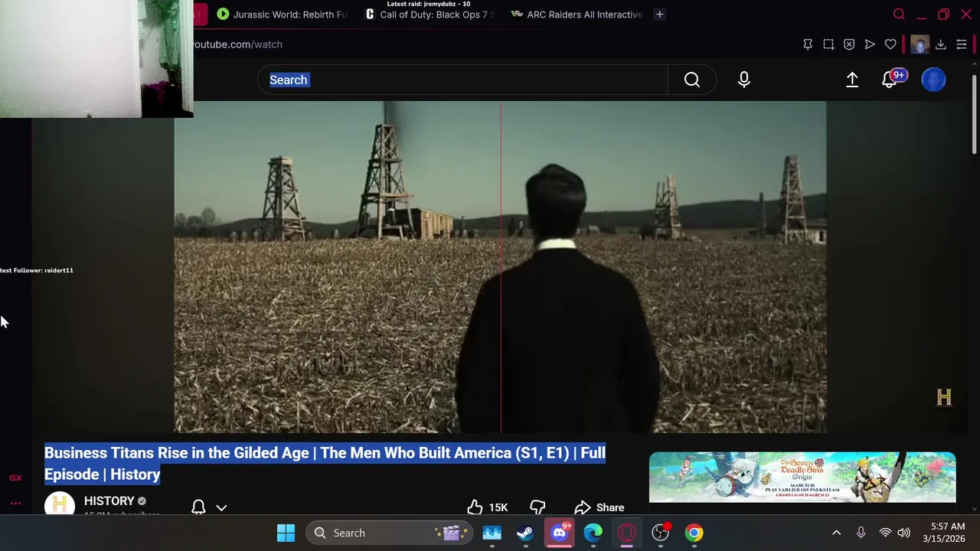The image size is (980, 551).
Task: Open the Opera easy setup sliders icon
Action: coord(962,44)
